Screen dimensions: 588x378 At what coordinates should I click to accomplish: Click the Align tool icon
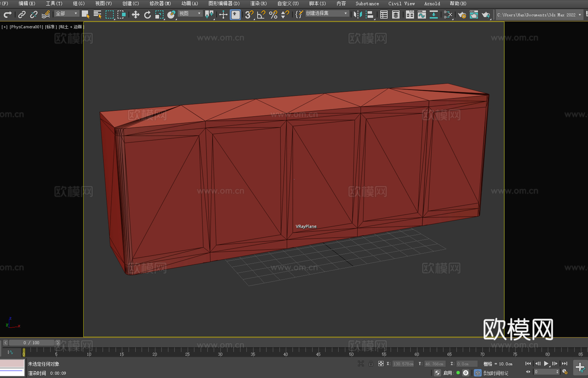tap(370, 14)
